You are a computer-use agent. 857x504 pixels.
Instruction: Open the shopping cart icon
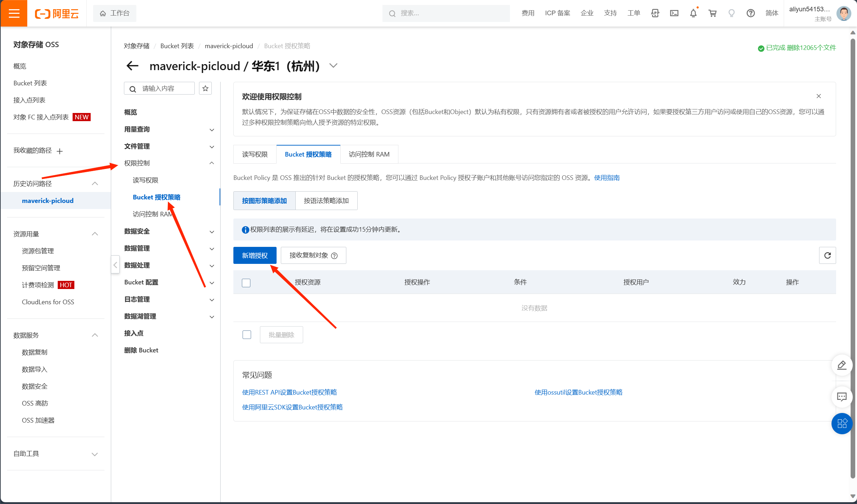point(712,13)
